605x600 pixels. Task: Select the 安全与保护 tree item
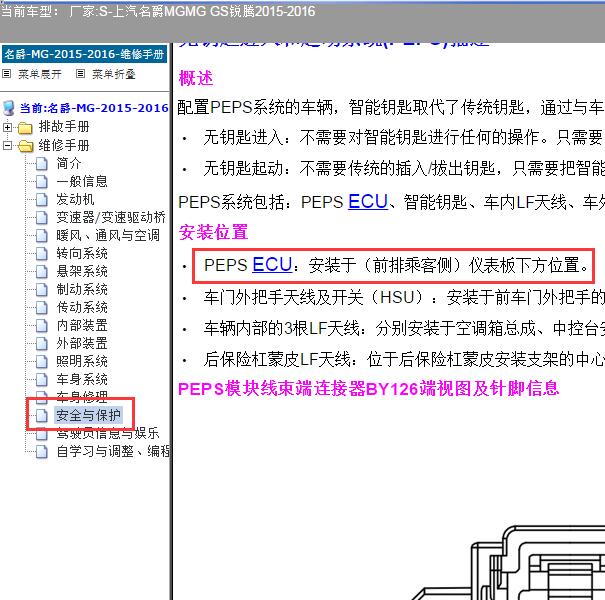(88, 415)
